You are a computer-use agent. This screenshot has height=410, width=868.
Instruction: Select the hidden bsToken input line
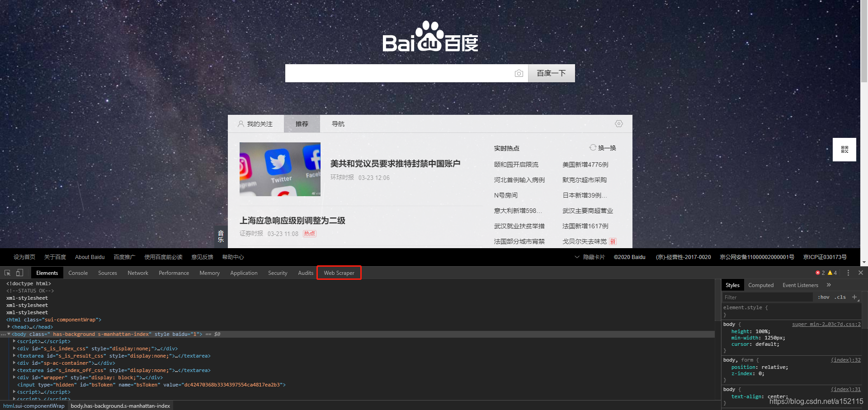pyautogui.click(x=151, y=385)
